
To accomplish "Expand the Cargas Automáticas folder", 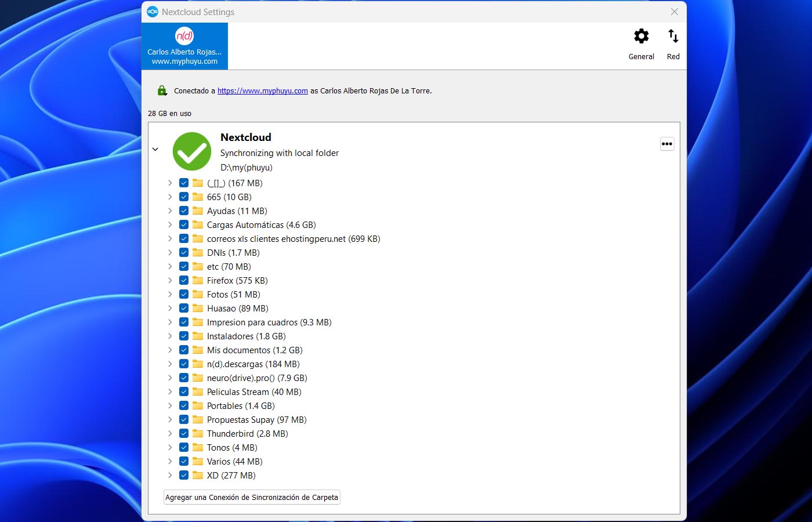I will [170, 224].
